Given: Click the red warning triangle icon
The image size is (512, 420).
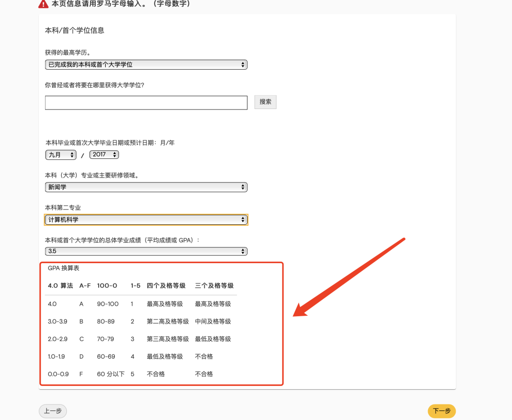Looking at the screenshot, I should [44, 4].
